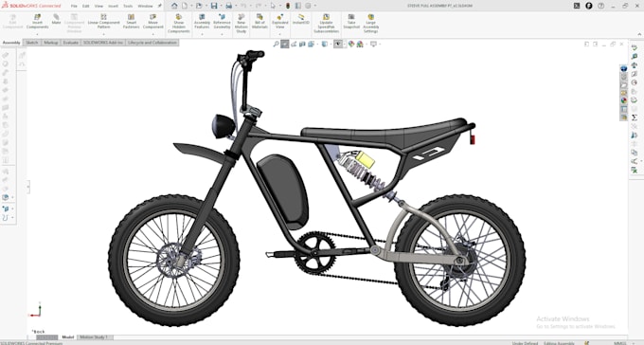644x345 pixels.
Task: Switch to the Sketch ribbon tab
Action: coord(31,43)
